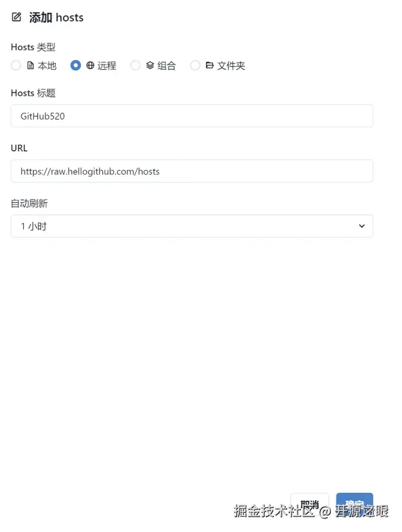Image resolution: width=402 pixels, height=532 pixels.
Task: Click the 添加 hosts dialog heading
Action: 56,17
